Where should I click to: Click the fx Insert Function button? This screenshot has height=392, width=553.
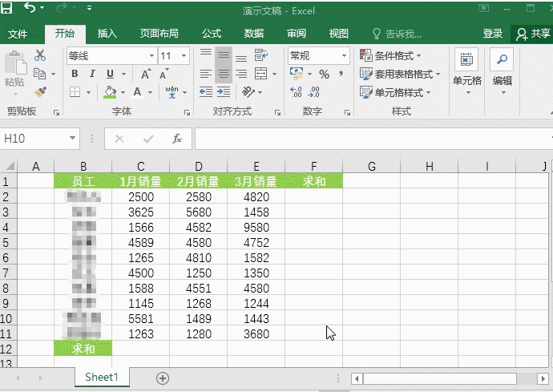coord(177,139)
